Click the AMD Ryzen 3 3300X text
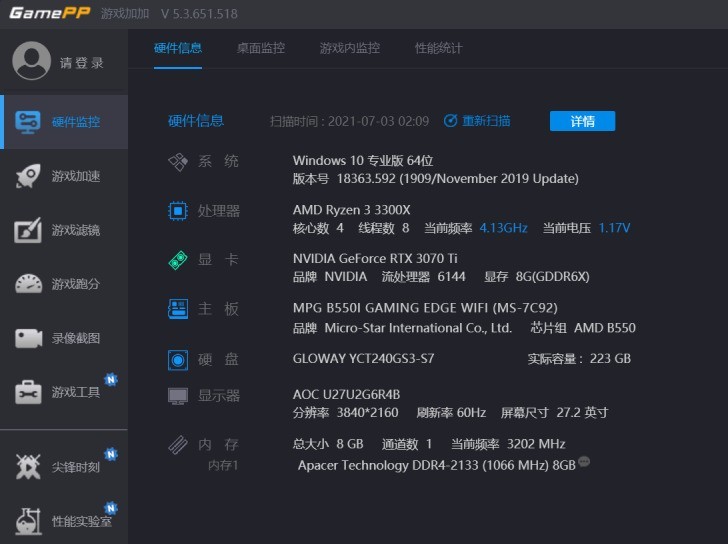Screen dimensions: 728x544 pos(351,210)
